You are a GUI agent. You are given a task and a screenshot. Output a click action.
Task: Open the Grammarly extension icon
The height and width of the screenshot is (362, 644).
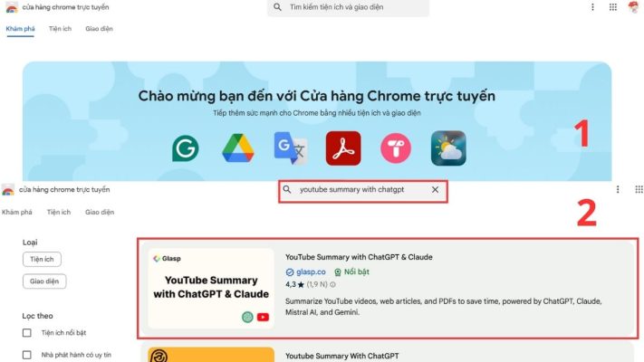coord(186,148)
